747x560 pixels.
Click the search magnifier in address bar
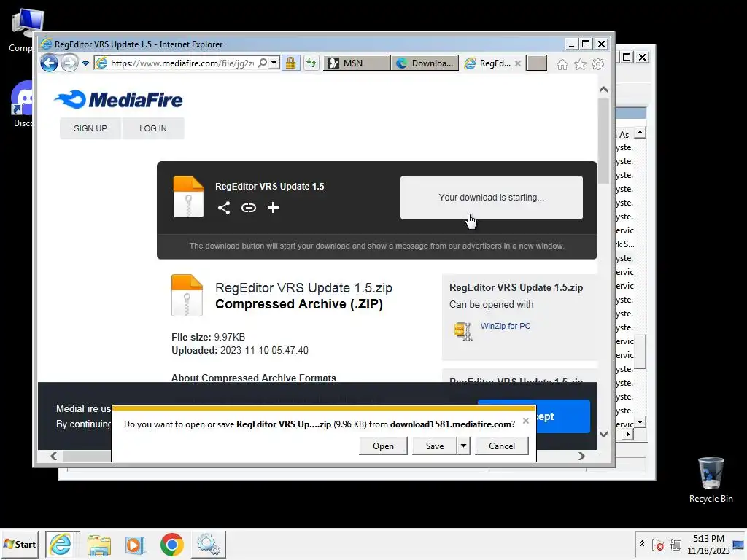pyautogui.click(x=262, y=63)
